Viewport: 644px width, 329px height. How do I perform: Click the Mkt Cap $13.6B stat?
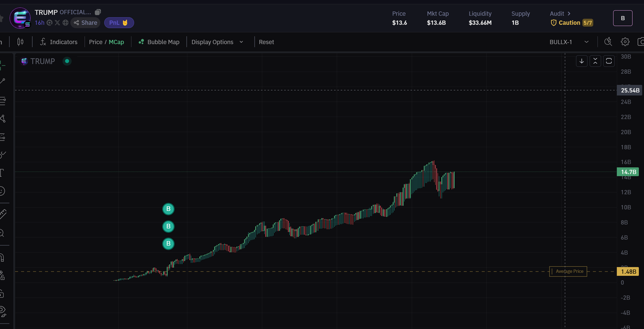pyautogui.click(x=437, y=18)
